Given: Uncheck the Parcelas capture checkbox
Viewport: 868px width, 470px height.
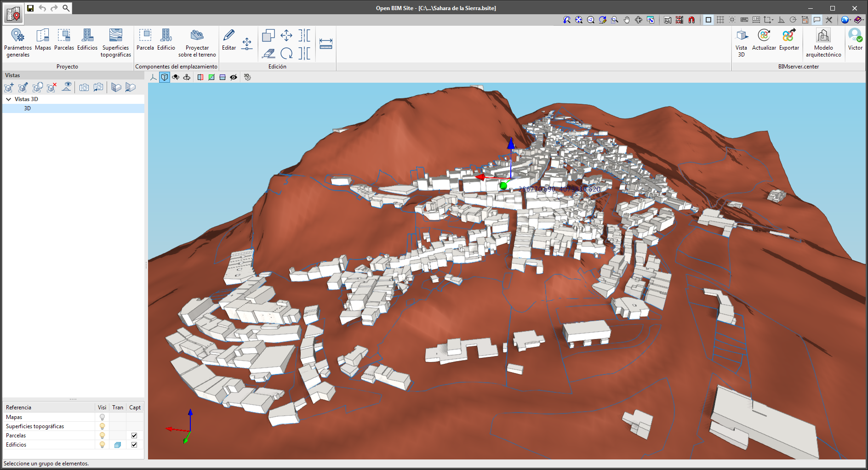Looking at the screenshot, I should coord(134,436).
